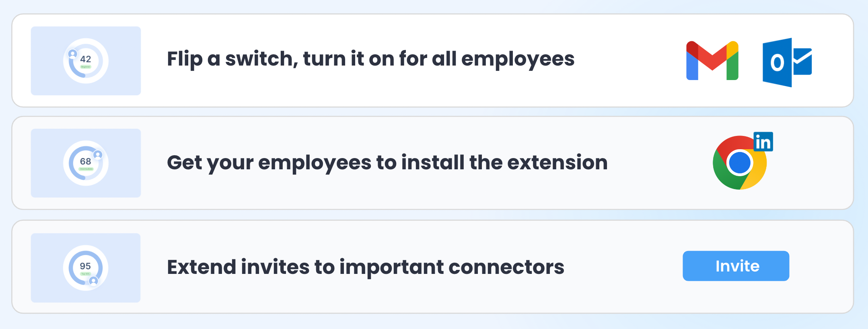Click "Extend invites to important connectors" heading
Viewport: 868px width, 329px height.
click(x=365, y=267)
